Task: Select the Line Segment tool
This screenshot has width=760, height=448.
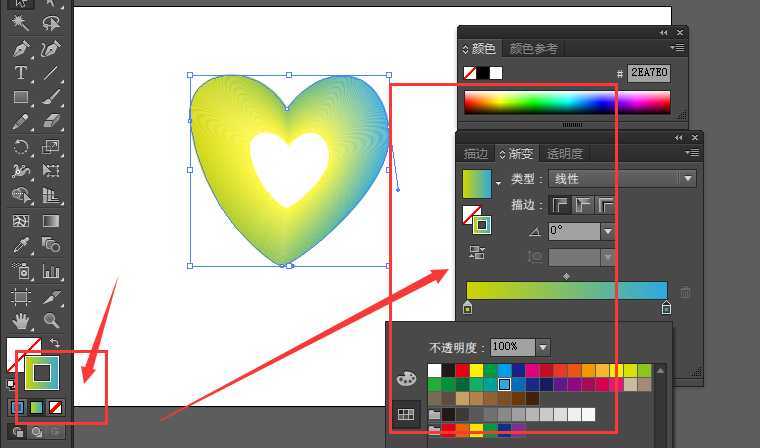Action: (51, 73)
